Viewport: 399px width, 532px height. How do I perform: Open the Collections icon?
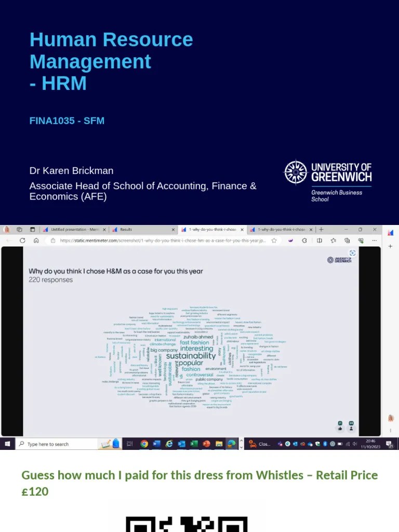pyautogui.click(x=347, y=241)
